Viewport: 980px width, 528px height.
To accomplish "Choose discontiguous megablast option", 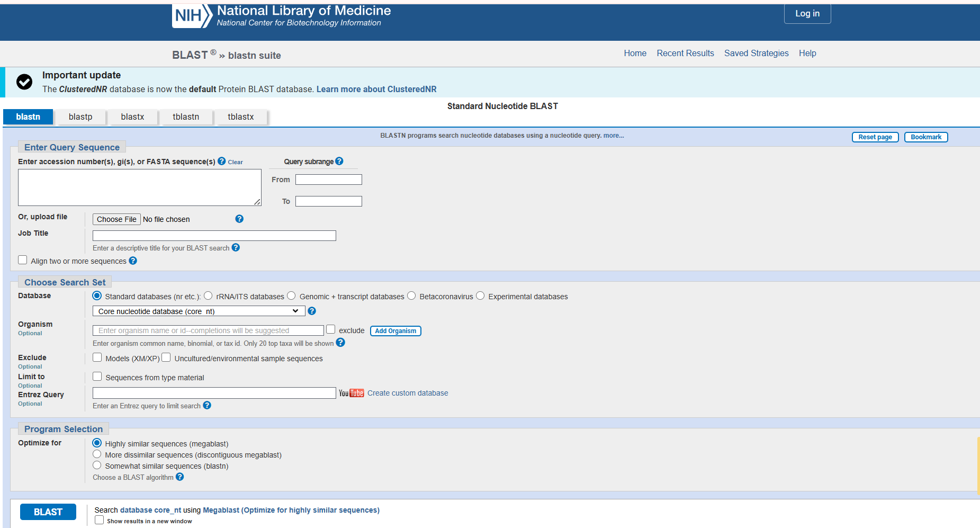I will (x=97, y=454).
